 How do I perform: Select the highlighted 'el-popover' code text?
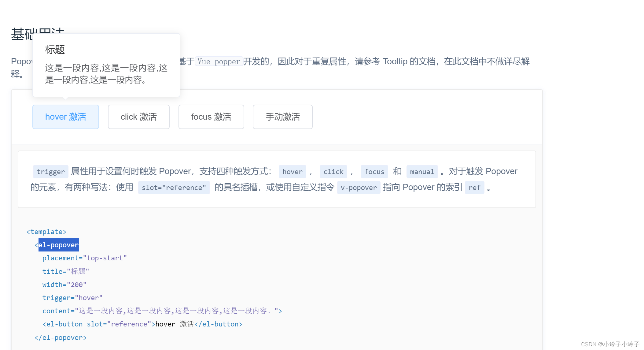[58, 245]
